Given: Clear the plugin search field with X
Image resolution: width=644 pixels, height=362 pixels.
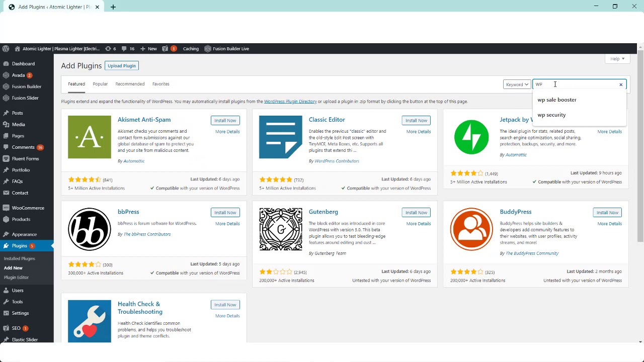Looking at the screenshot, I should pos(621,84).
